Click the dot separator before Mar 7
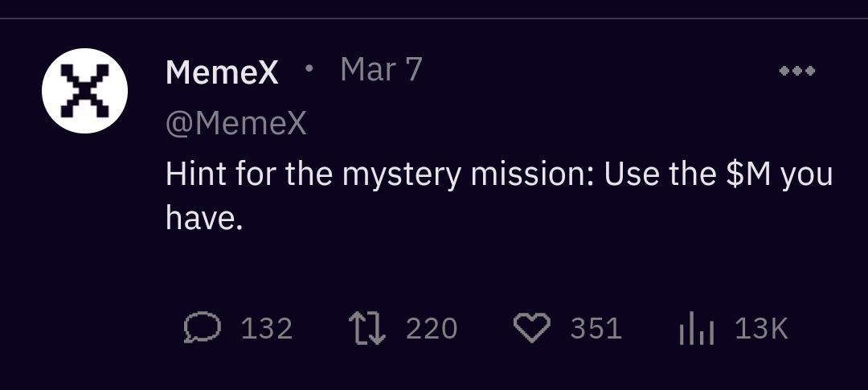 tap(309, 68)
